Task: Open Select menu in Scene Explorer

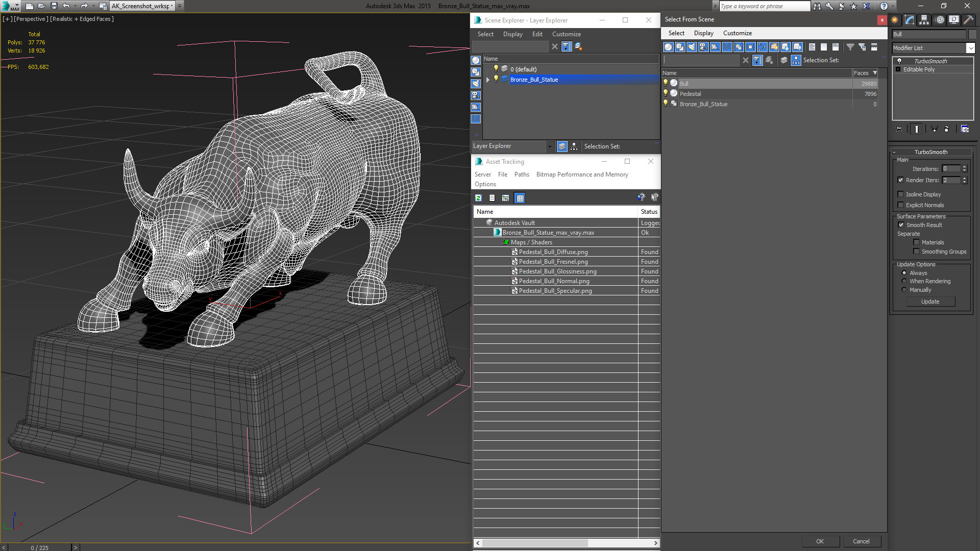Action: (485, 34)
